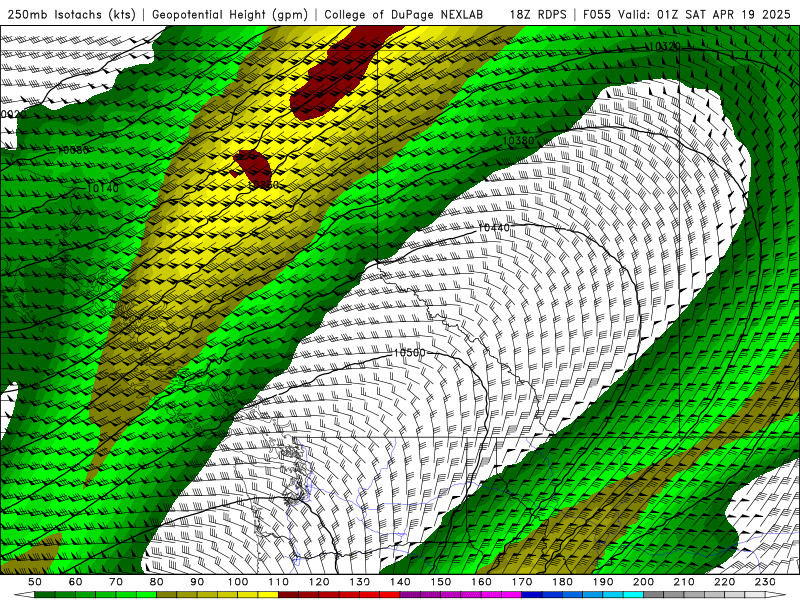Viewport: 800px width, 600px height.
Task: Click the 220 value on the color scale
Action: click(x=724, y=582)
